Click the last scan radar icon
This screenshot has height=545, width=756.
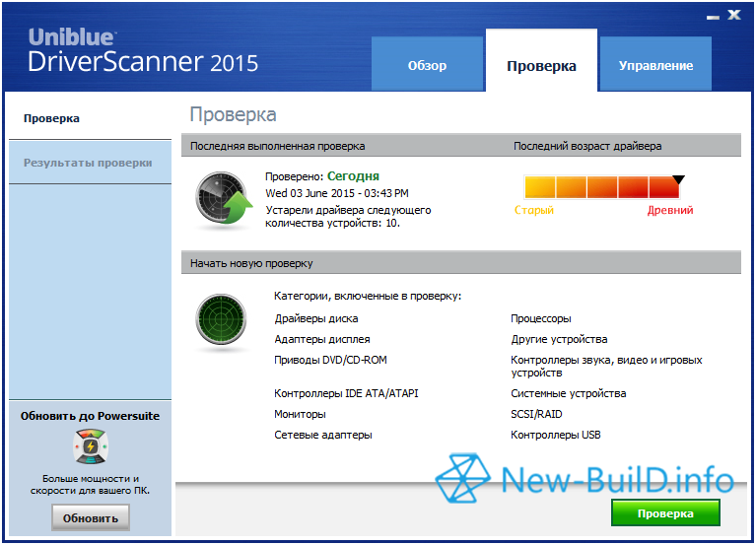(223, 198)
